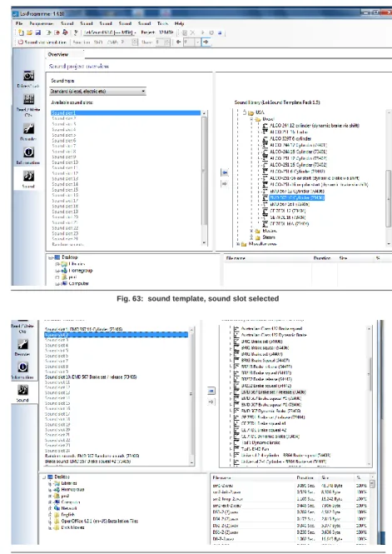Open the File menu
This screenshot has height=554, width=392.
click(x=19, y=23)
